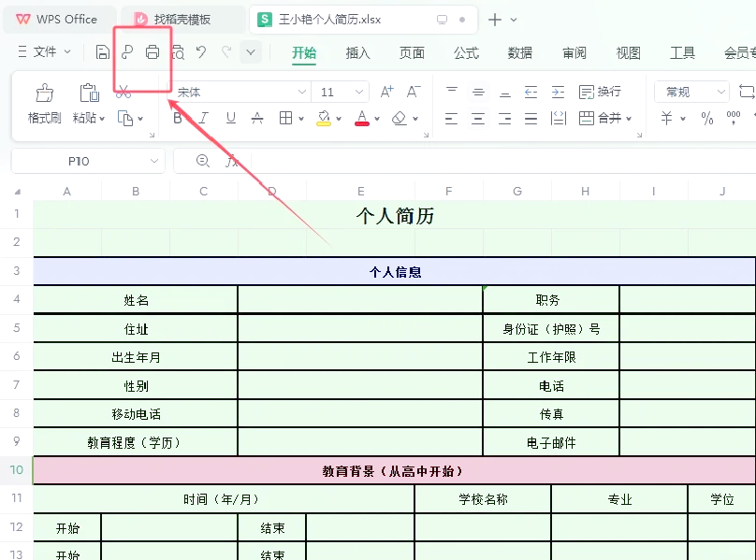Image resolution: width=756 pixels, height=560 pixels.
Task: Click the increase font size A+ icon
Action: [x=386, y=91]
